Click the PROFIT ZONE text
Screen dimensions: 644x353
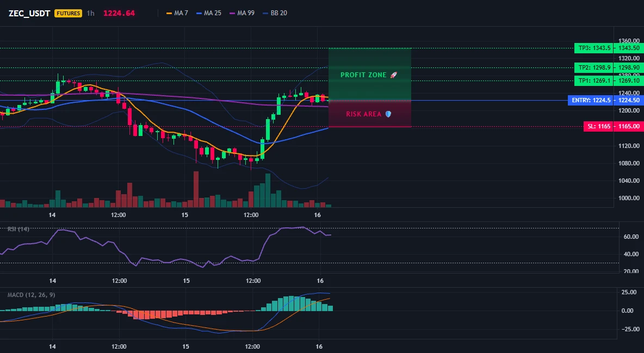point(363,75)
